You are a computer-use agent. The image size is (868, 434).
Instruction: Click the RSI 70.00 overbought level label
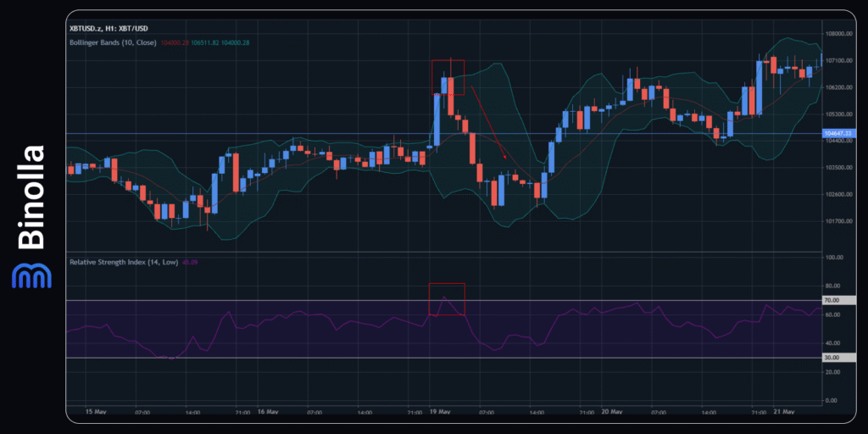tap(831, 301)
